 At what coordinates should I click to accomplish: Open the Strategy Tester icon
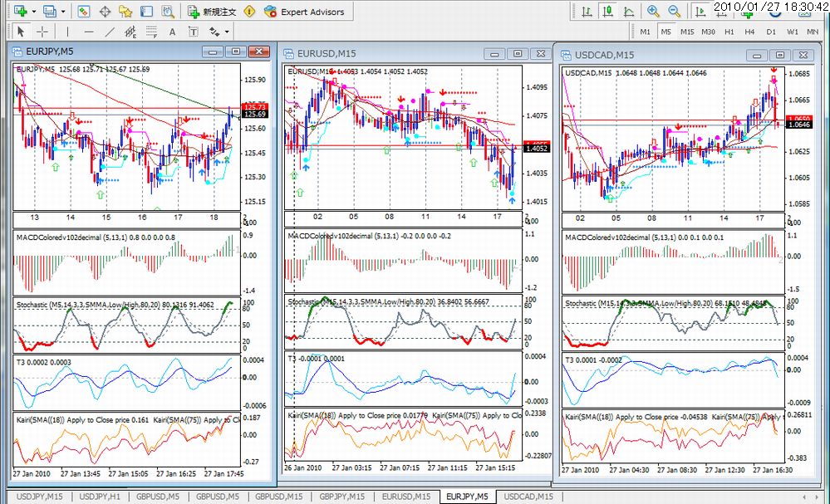(x=168, y=11)
